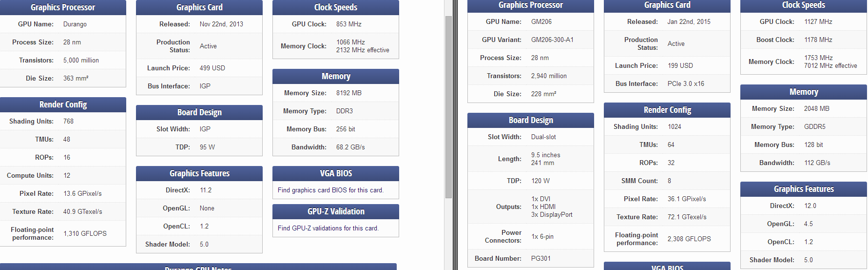Click the TMUs value '48'
The image size is (868, 270).
[x=67, y=139]
